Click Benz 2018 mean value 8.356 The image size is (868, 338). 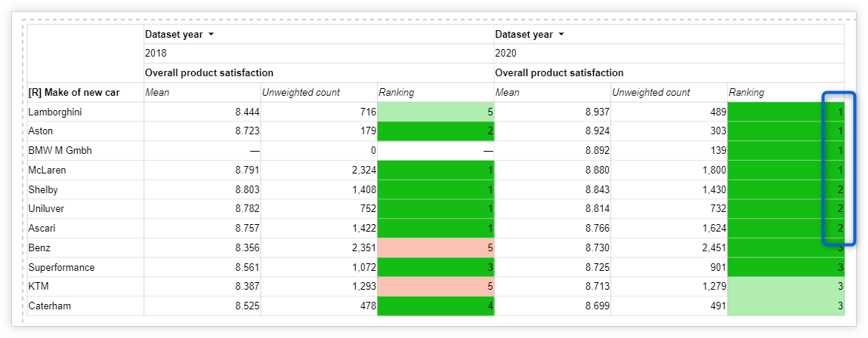pyautogui.click(x=248, y=247)
